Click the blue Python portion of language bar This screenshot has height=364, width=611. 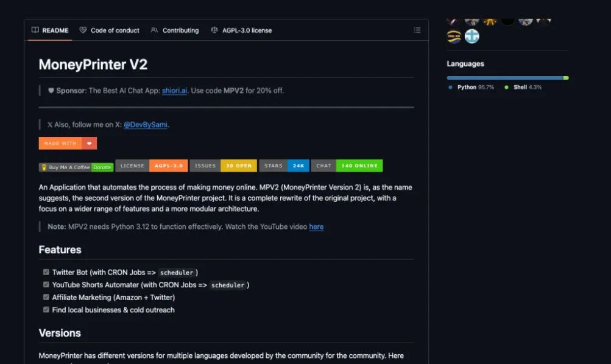(505, 78)
